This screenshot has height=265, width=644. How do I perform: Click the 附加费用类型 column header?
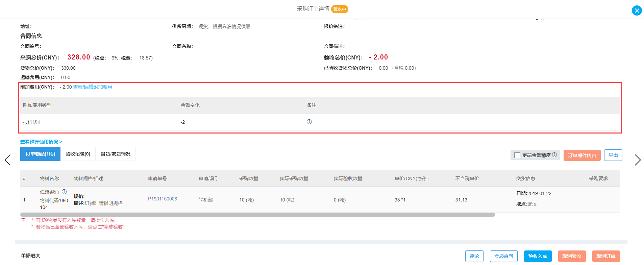point(37,105)
